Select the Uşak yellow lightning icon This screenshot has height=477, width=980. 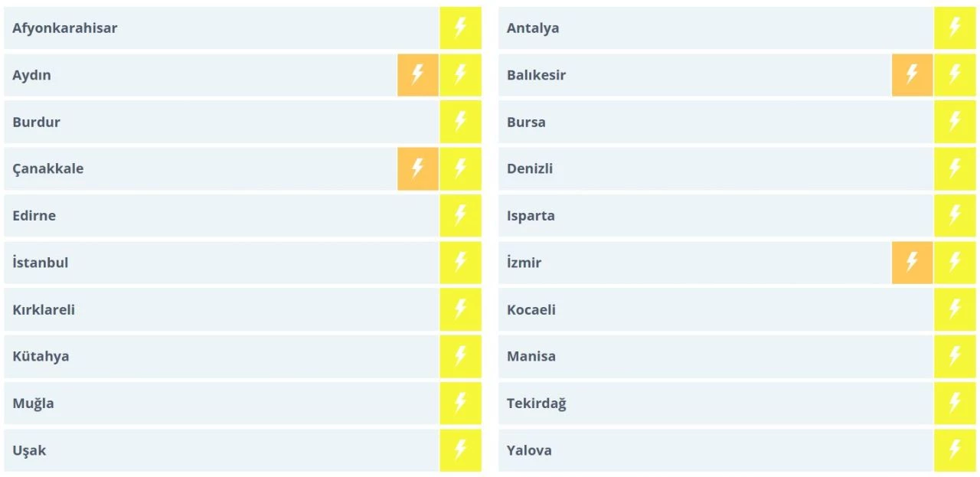pos(460,450)
